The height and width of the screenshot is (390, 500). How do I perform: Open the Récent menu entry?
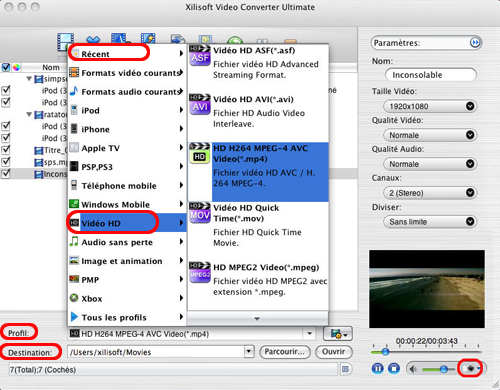pyautogui.click(x=127, y=53)
